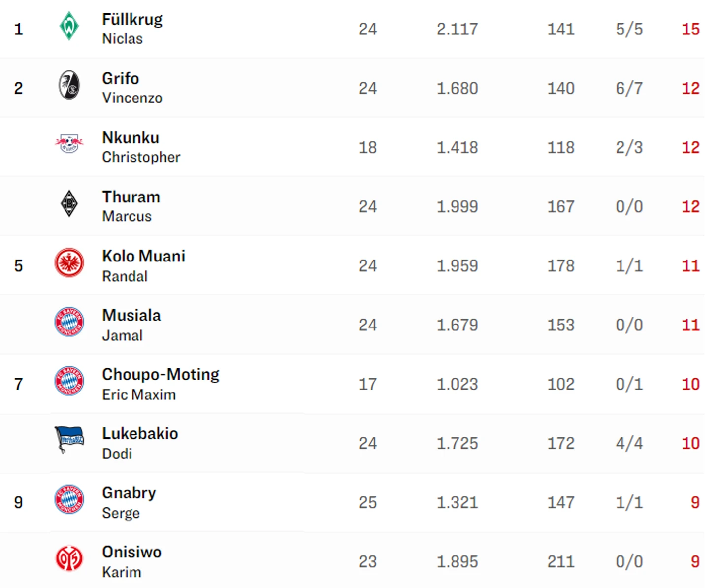719x588 pixels.
Task: Click the SC Freiburg crest beside Grifo
Action: tap(69, 85)
